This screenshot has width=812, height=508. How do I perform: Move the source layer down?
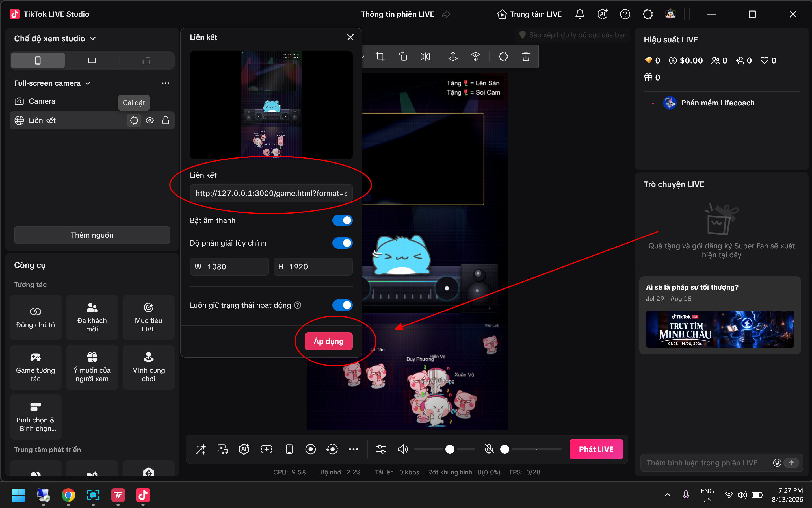(x=476, y=57)
